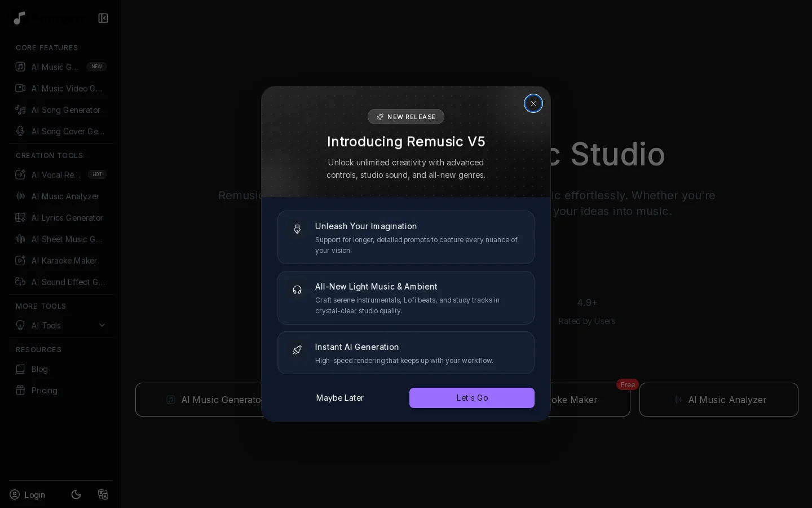The width and height of the screenshot is (812, 508).
Task: Choose Maybe Later in the dialog
Action: (340, 398)
